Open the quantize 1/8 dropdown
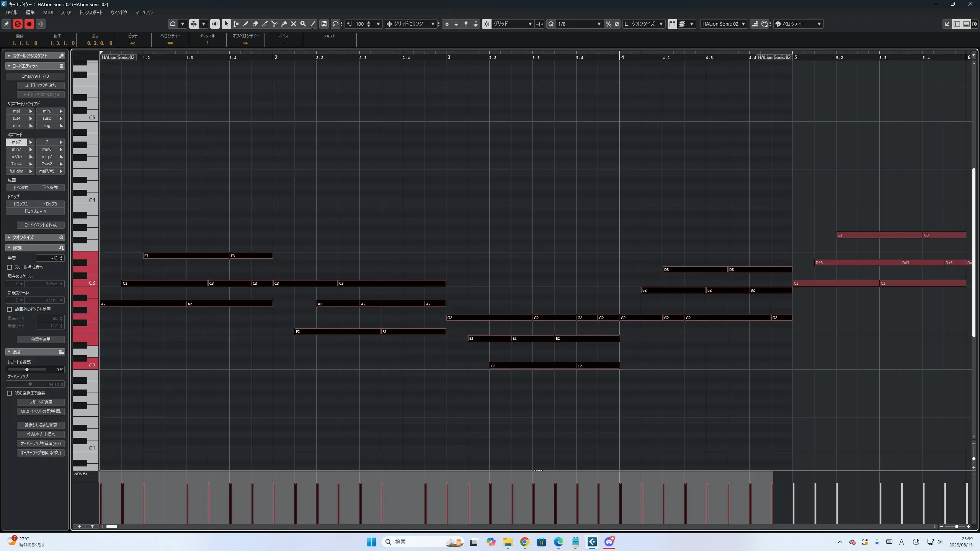Viewport: 980px width, 551px height. point(579,24)
